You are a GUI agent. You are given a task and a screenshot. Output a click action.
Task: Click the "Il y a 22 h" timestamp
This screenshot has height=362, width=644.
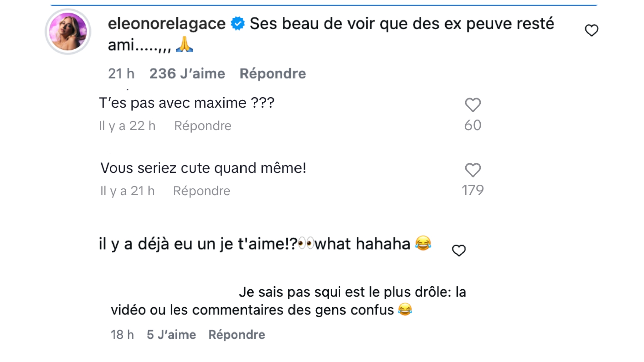[x=127, y=126]
